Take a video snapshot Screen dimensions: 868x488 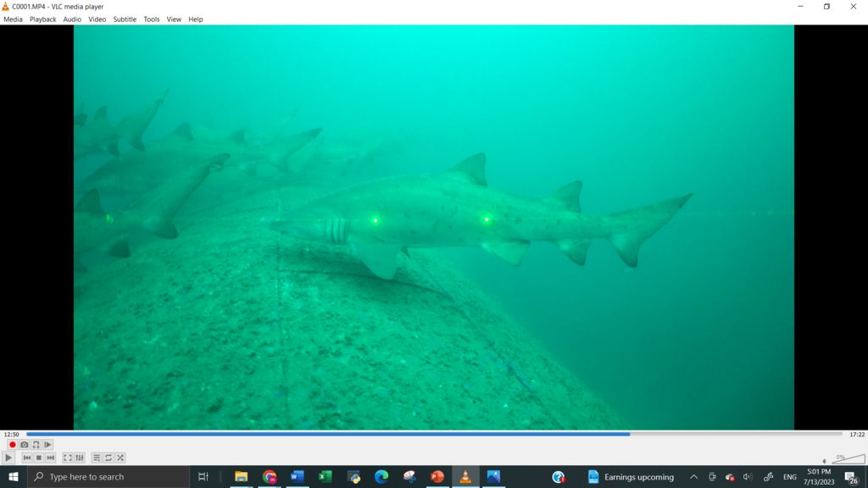pos(24,445)
